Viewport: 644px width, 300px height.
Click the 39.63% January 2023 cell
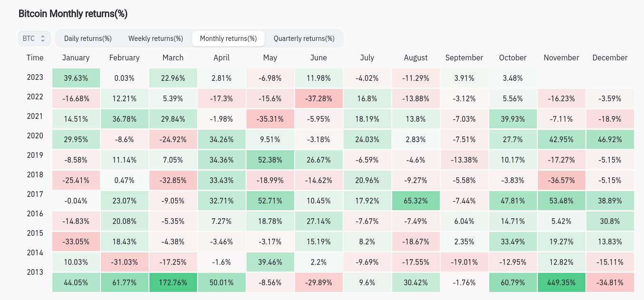(76, 78)
